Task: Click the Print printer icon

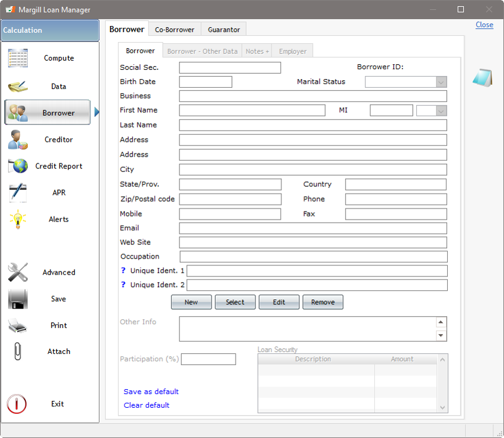Action: pyautogui.click(x=18, y=325)
